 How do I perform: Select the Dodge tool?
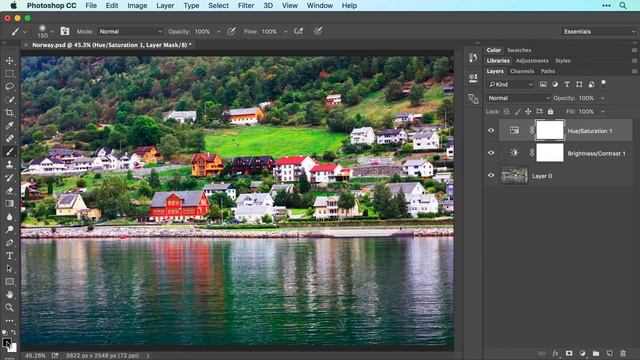(x=9, y=229)
